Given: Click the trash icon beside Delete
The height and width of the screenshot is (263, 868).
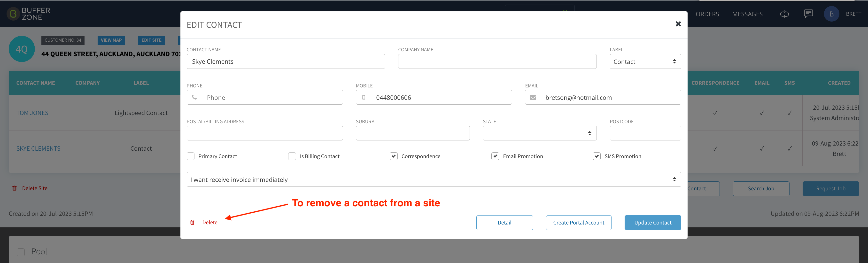Looking at the screenshot, I should pos(192,222).
